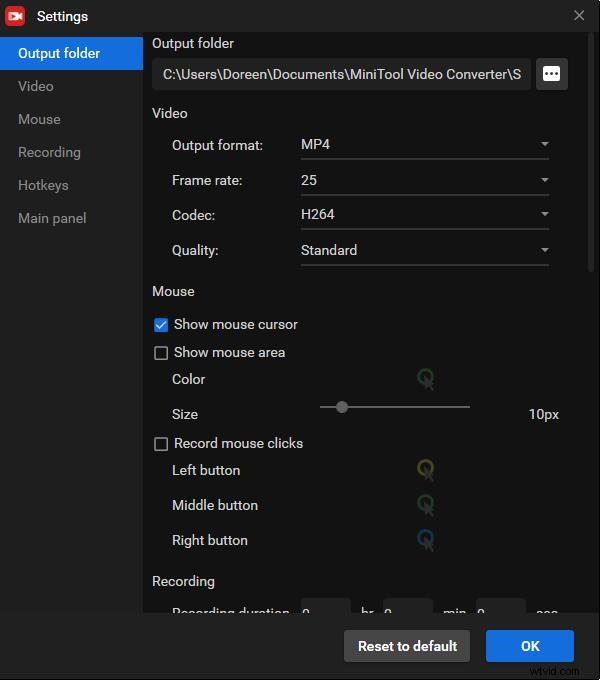Expand the Quality dropdown
Image resolution: width=600 pixels, height=681 pixels.
424,250
